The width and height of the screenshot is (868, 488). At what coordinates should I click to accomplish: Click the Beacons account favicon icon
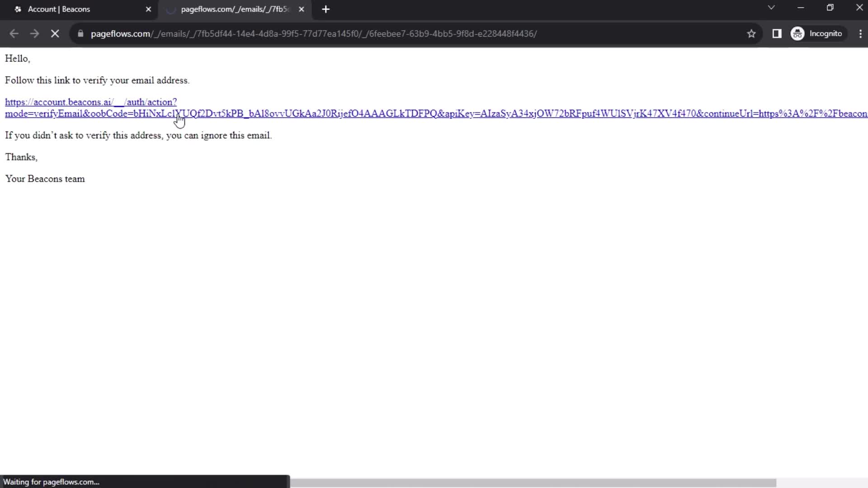click(17, 9)
